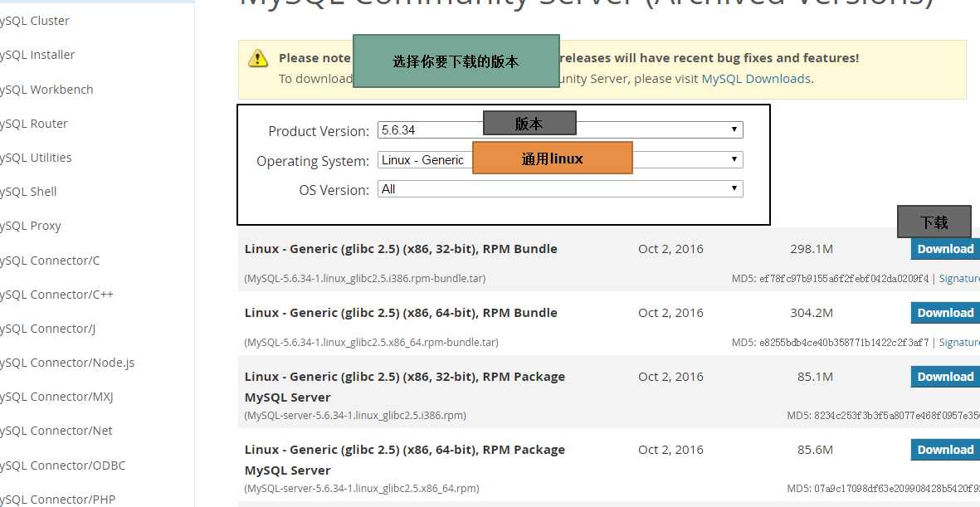
Task: Open MySQL Workbench sidebar item
Action: coord(46,90)
